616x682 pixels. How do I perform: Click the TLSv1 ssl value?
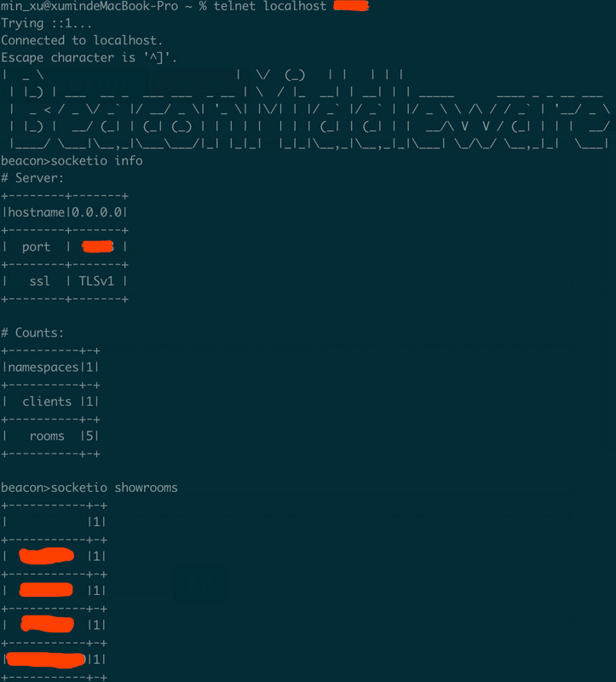(x=96, y=281)
